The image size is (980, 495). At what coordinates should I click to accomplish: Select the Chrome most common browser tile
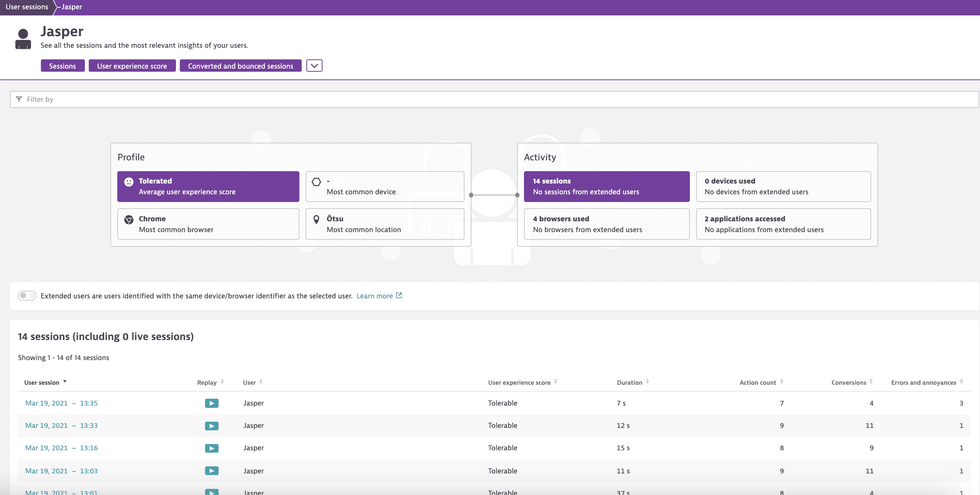point(208,224)
